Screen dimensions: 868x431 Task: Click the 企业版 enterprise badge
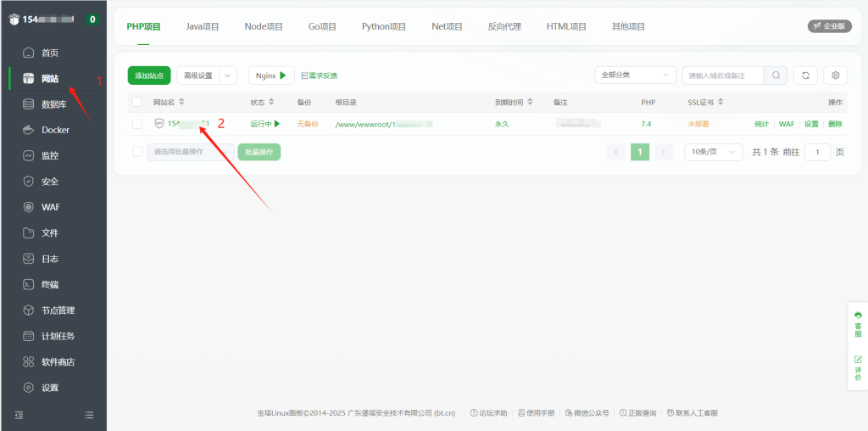829,26
